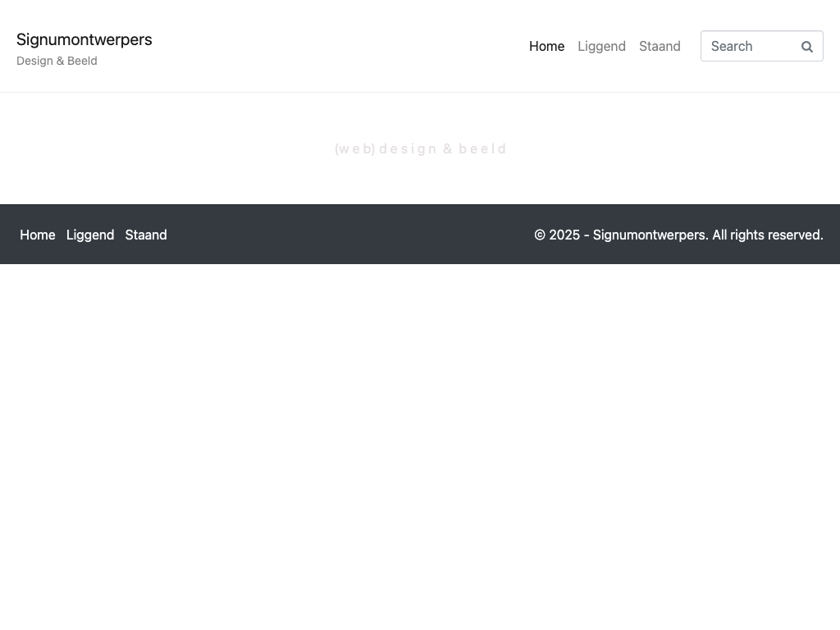Visit the footer Staand link
Screen dimensions: 840x630
point(146,235)
